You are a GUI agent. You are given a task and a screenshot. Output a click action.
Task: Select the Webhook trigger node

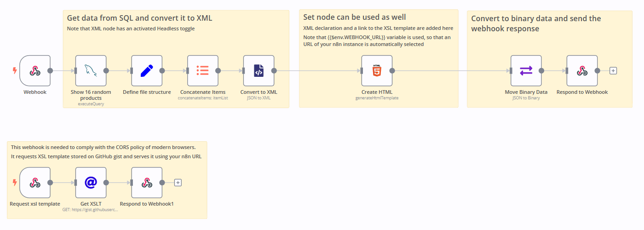pos(35,71)
